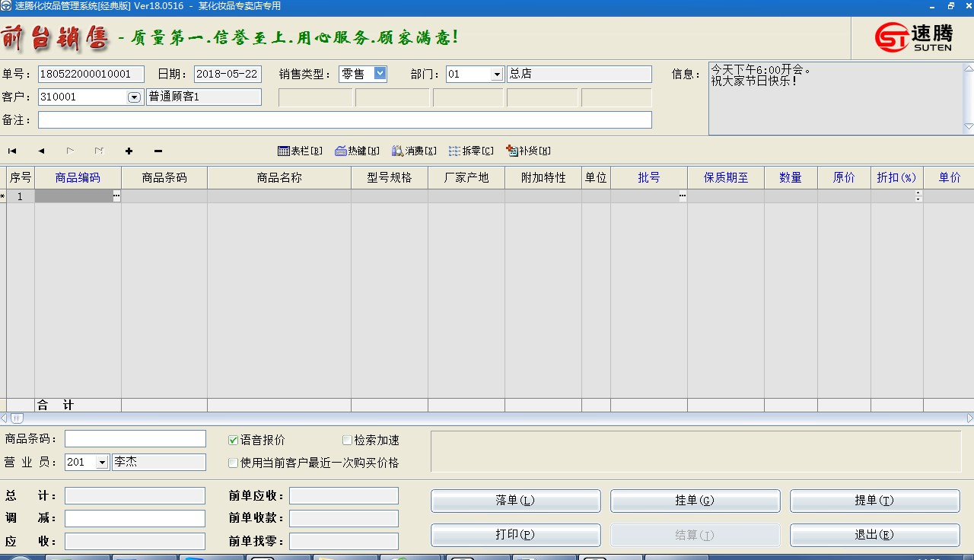The image size is (974, 560).
Task: Click the 保质期至 column header
Action: (726, 177)
